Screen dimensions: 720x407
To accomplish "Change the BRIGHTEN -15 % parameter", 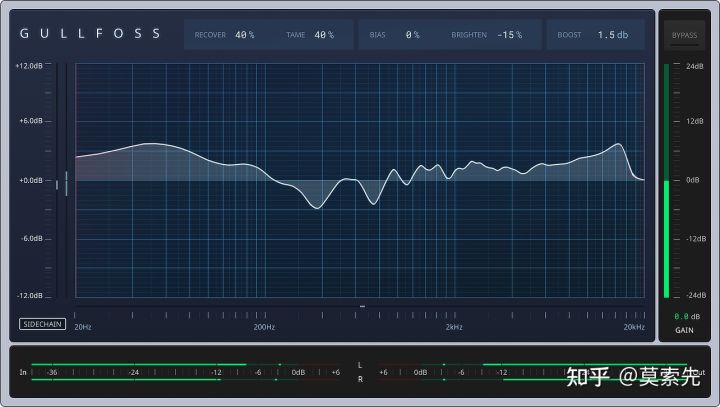I will pyautogui.click(x=487, y=35).
